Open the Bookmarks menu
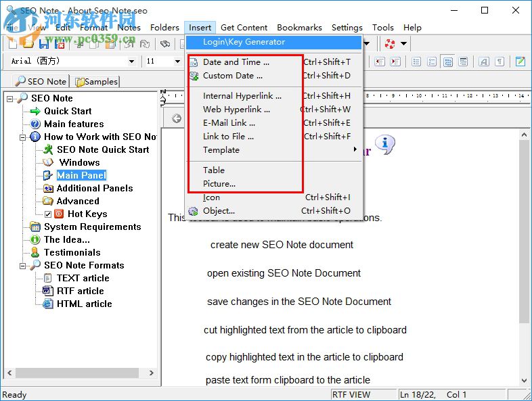The width and height of the screenshot is (532, 401). point(299,28)
